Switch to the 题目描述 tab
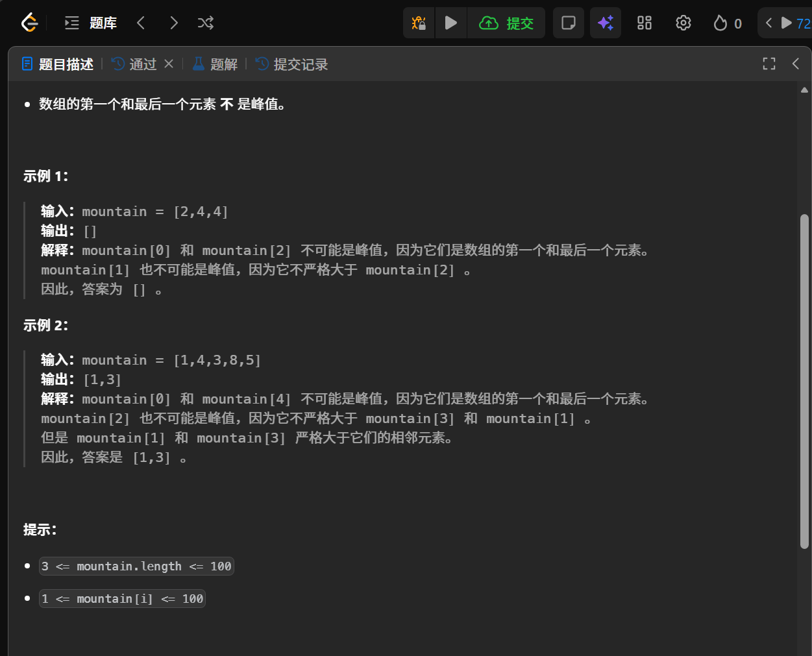 click(58, 64)
